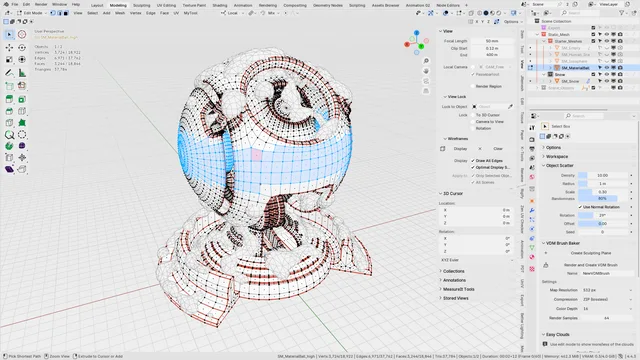Enable the Render Region checkbox
The width and height of the screenshot is (640, 360).
[473, 87]
